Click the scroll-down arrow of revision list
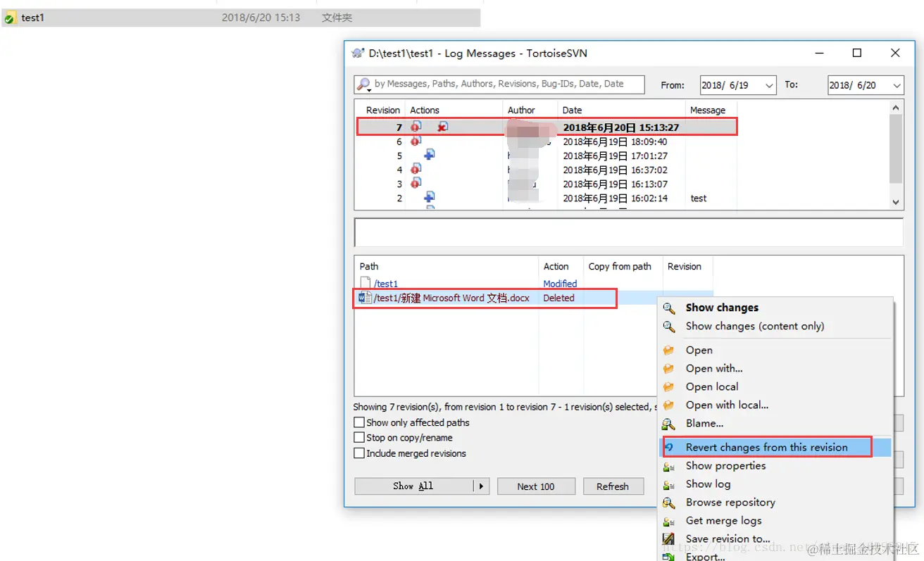This screenshot has width=924, height=561. 896,201
